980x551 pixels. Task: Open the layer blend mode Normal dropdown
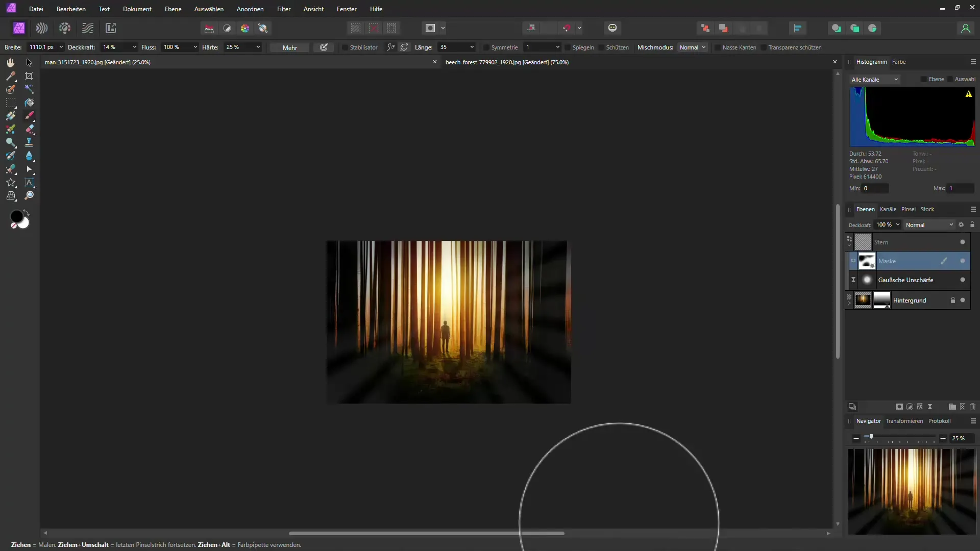[x=929, y=225]
